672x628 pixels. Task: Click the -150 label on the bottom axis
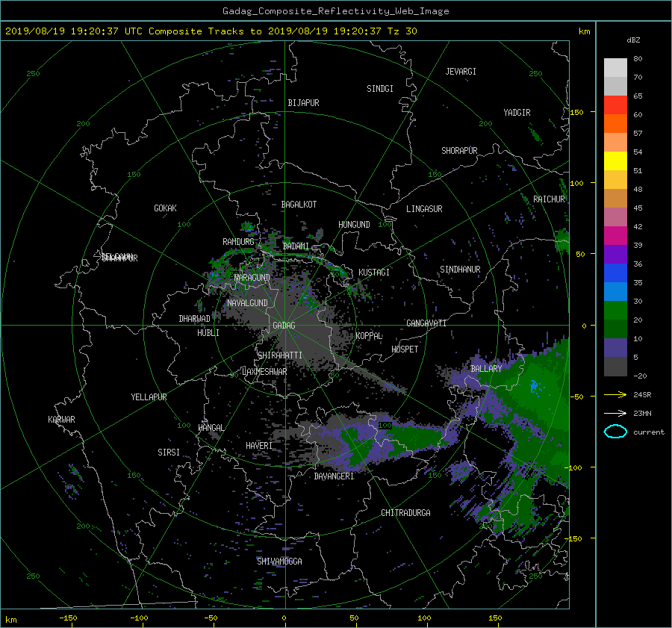(68, 618)
